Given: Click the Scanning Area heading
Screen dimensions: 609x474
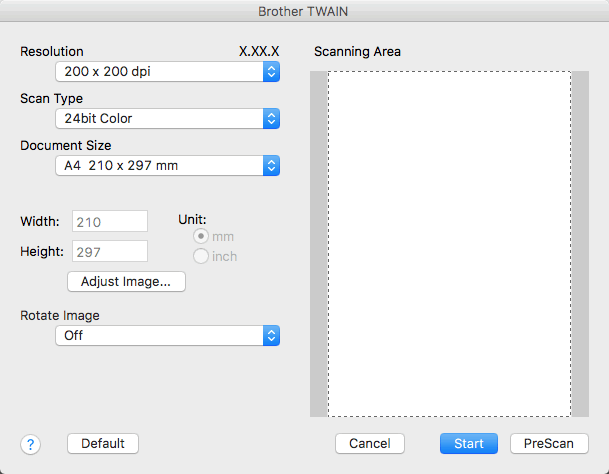Looking at the screenshot, I should point(357,51).
